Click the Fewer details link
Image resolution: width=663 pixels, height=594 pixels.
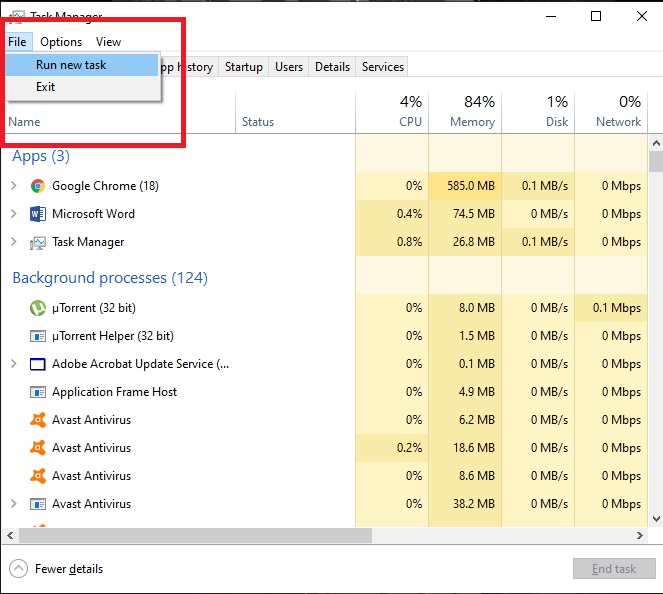(x=69, y=569)
